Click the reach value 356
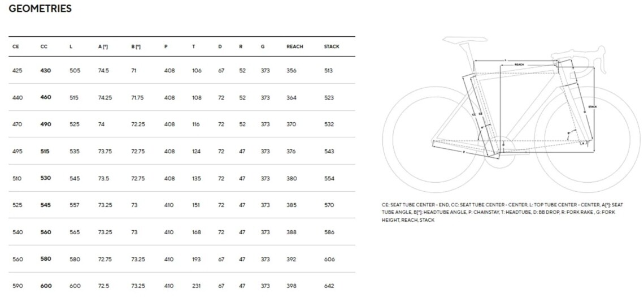This screenshot has height=297, width=644. (x=291, y=70)
